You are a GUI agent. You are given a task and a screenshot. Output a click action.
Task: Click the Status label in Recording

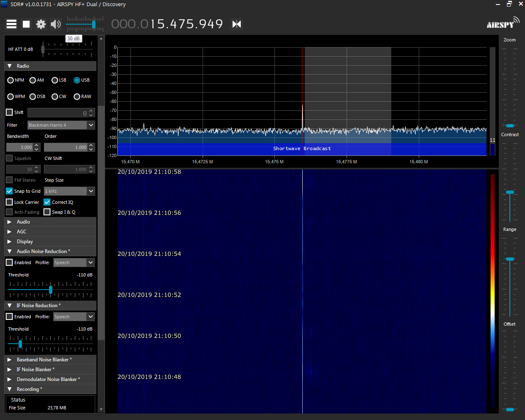pos(18,400)
